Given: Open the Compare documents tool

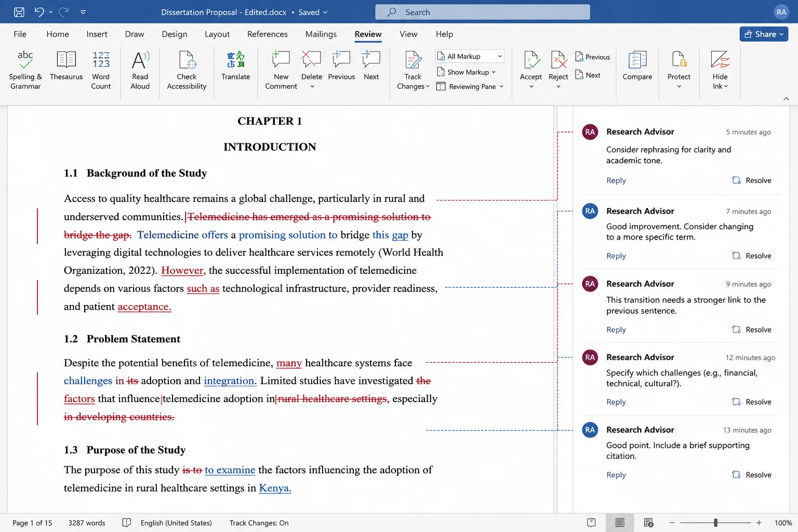Looking at the screenshot, I should coord(637,65).
